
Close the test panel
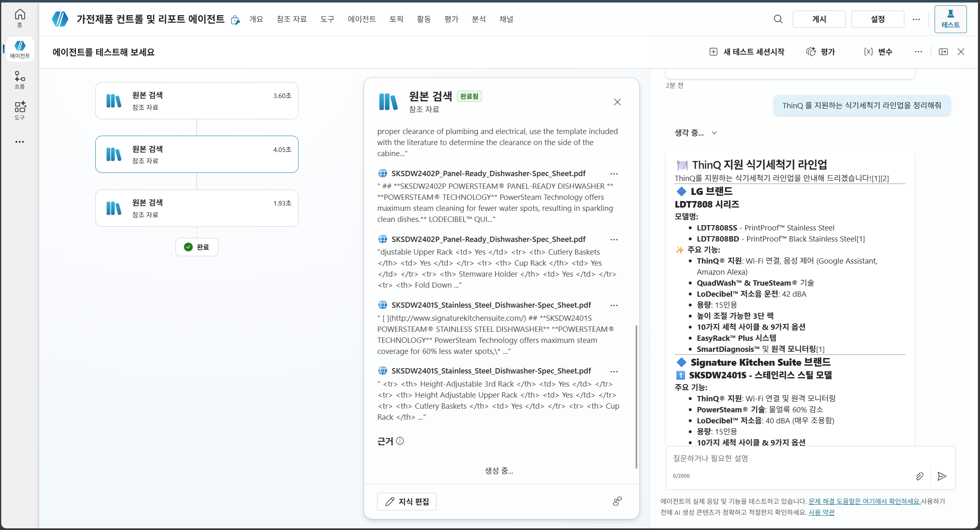tap(961, 52)
